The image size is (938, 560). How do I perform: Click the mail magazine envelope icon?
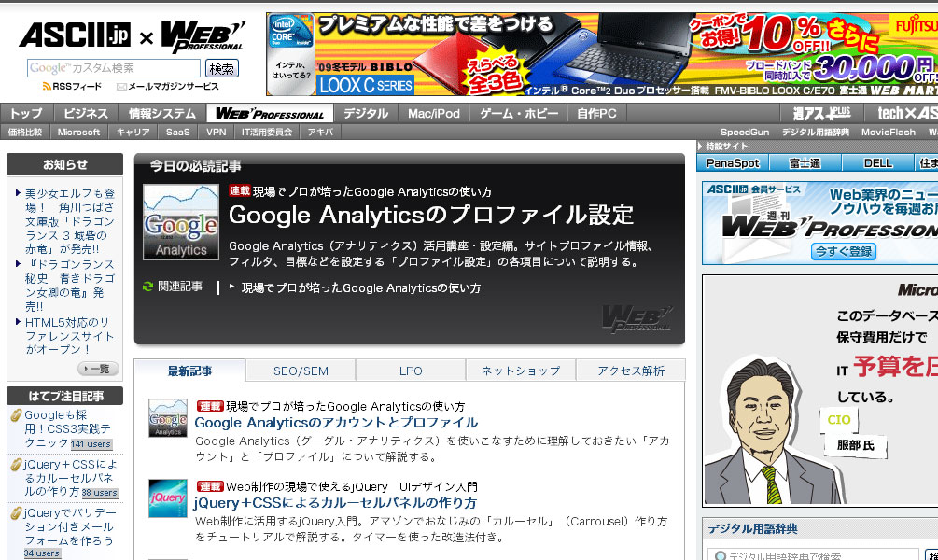(121, 87)
